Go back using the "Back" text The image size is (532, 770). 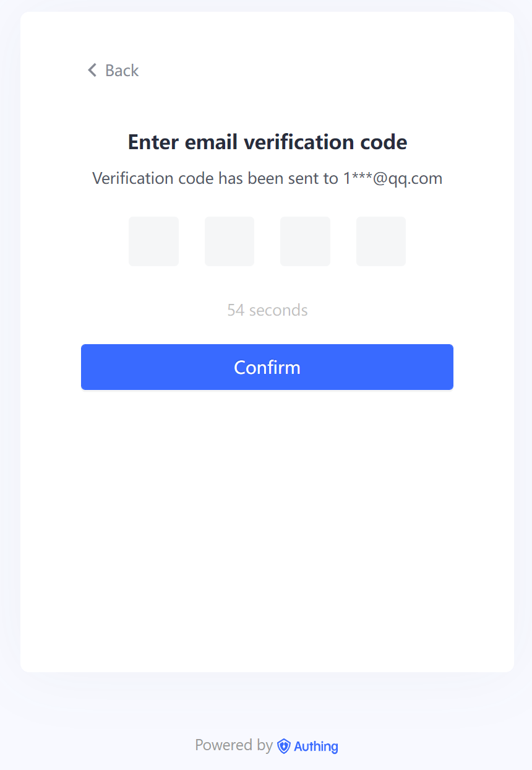[x=122, y=71]
